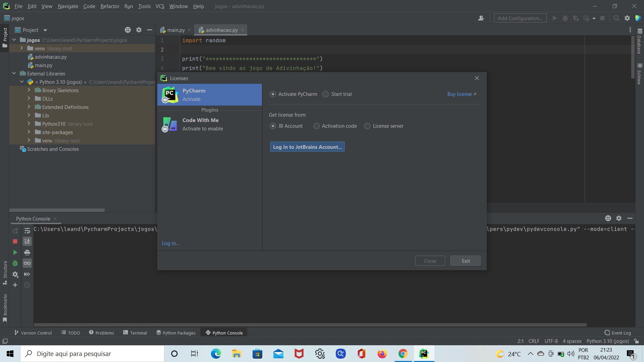Select the Activate PyCharm radio button
Screen dimensions: 644x362
pos(273,94)
